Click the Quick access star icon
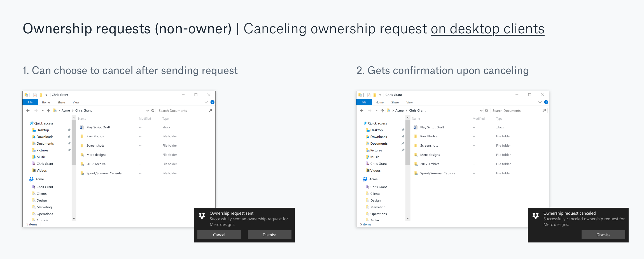Image resolution: width=644 pixels, height=259 pixels. (31, 123)
